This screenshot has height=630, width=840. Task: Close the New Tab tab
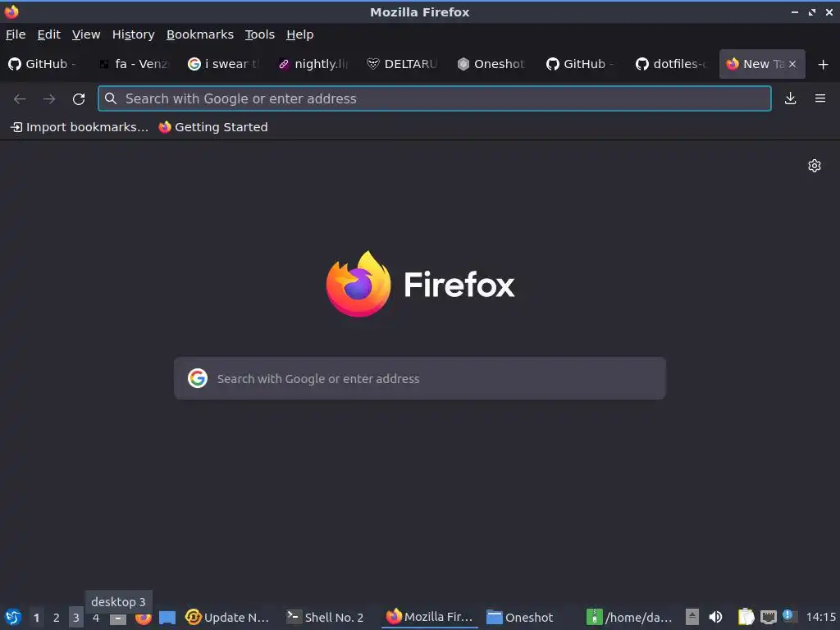[792, 64]
